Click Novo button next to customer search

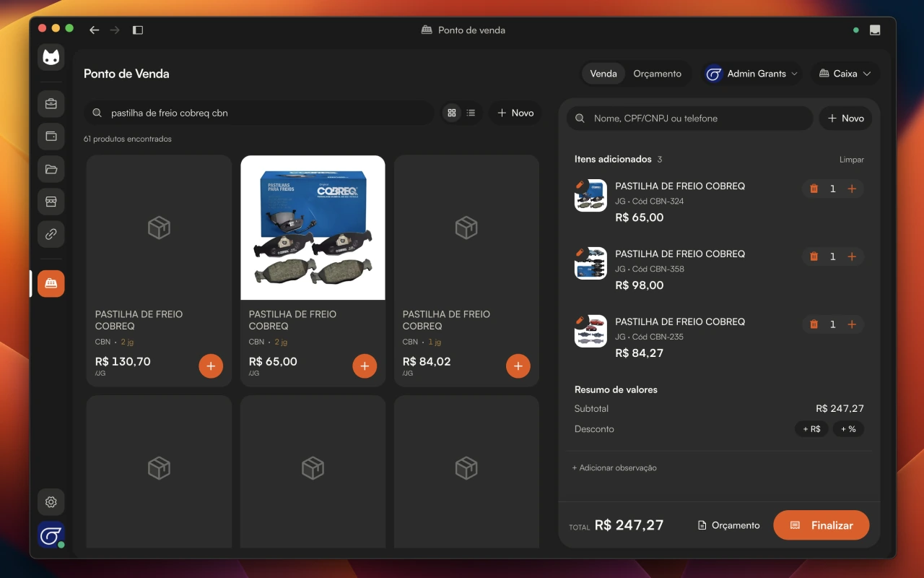[x=845, y=118]
